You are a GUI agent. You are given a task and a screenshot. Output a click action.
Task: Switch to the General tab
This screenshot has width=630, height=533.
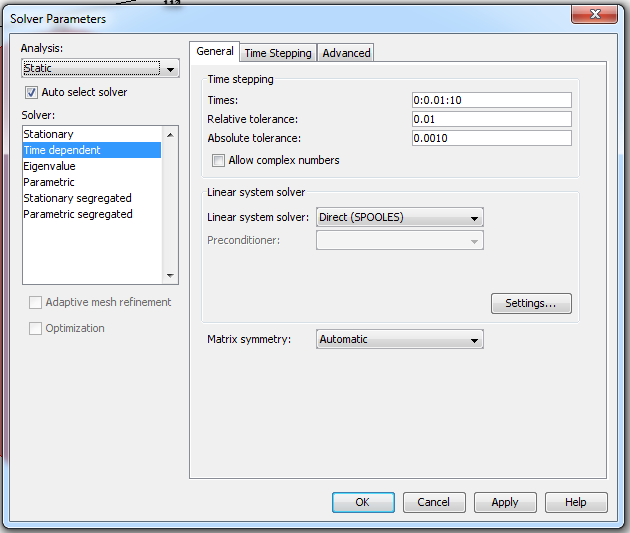coord(215,51)
